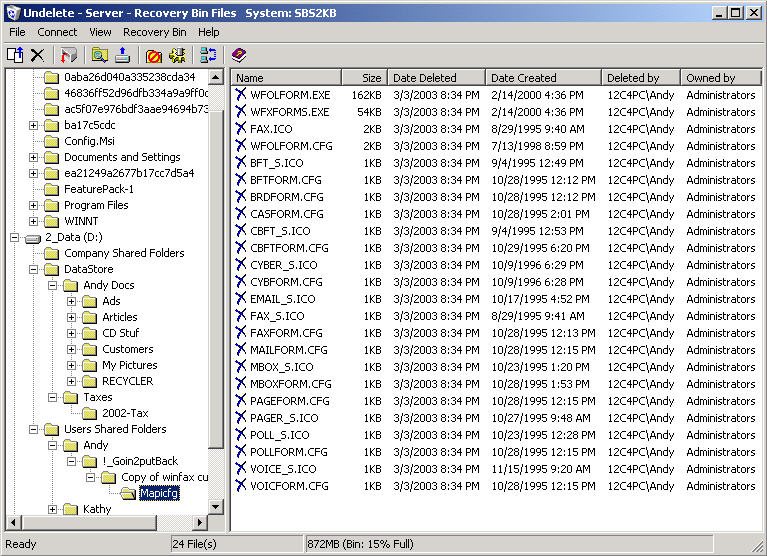The image size is (767, 556).
Task: Click the deleted-file icon beside CYBER_S.ICO
Action: (x=241, y=264)
